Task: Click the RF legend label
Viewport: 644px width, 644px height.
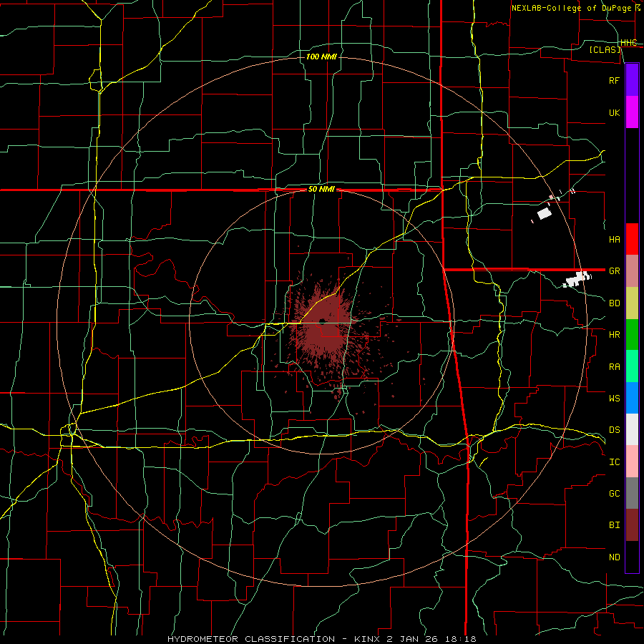Action: coord(614,80)
